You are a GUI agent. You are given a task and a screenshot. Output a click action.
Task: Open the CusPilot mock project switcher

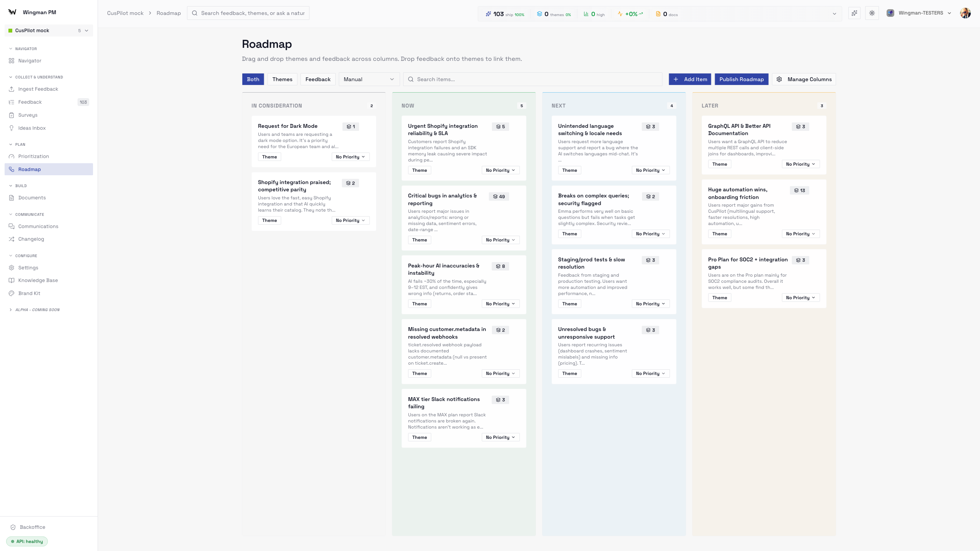pyautogui.click(x=49, y=30)
